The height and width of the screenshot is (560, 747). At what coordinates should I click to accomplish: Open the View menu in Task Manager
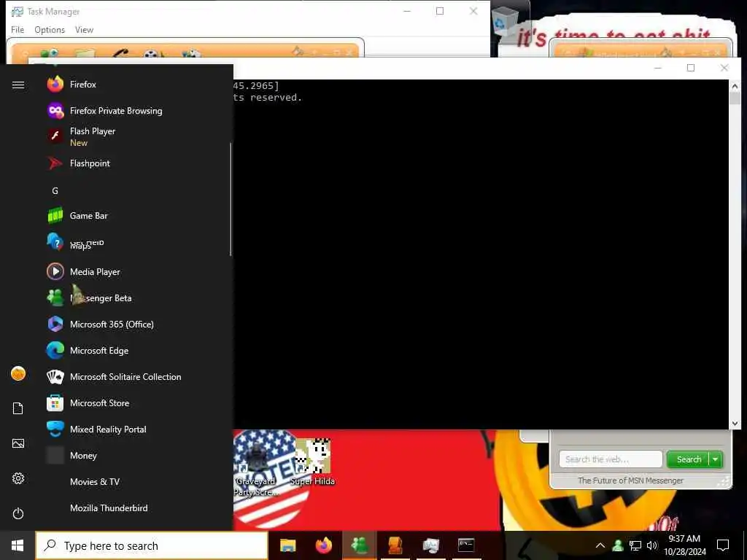coord(85,29)
